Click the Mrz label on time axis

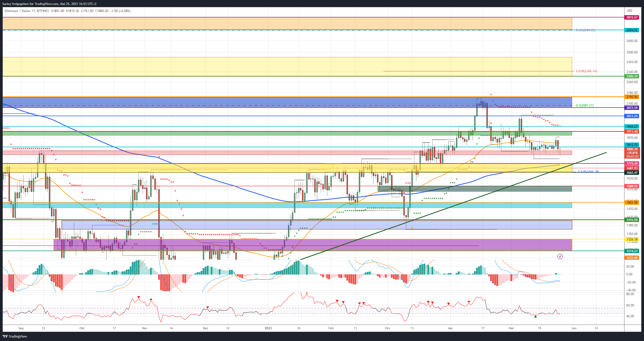click(x=388, y=328)
